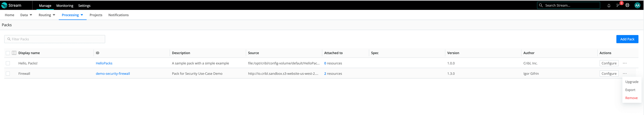Click the column selector icon in table header
644x115 pixels.
[x=14, y=53]
